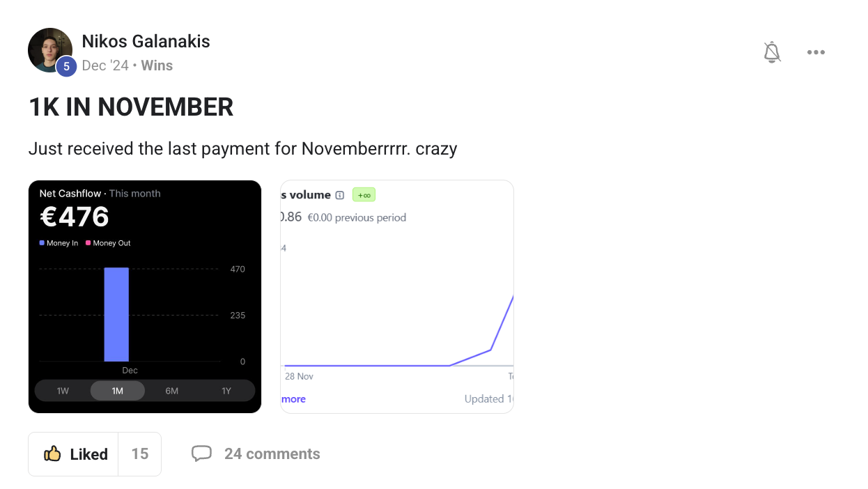Image resolution: width=868 pixels, height=489 pixels.
Task: Click the more link in volume chart
Action: pyautogui.click(x=294, y=399)
